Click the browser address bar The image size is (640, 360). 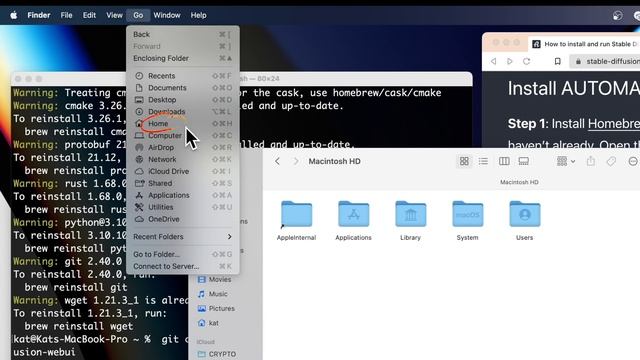[605, 61]
